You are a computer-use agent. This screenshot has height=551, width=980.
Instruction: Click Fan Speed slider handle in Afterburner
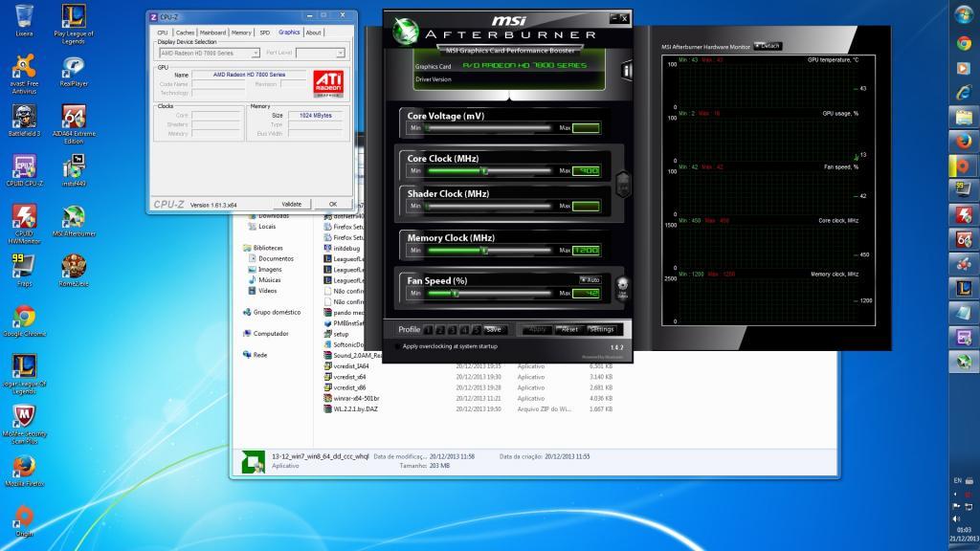tap(456, 293)
